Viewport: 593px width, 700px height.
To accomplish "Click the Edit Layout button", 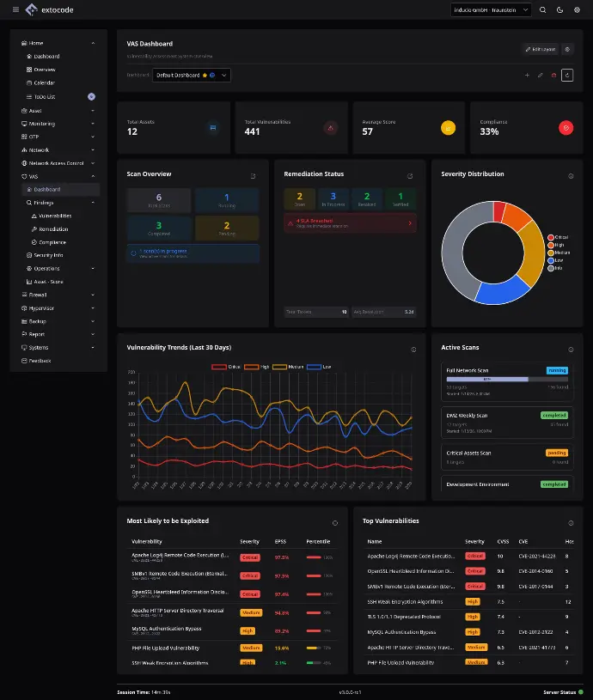I will [x=541, y=49].
